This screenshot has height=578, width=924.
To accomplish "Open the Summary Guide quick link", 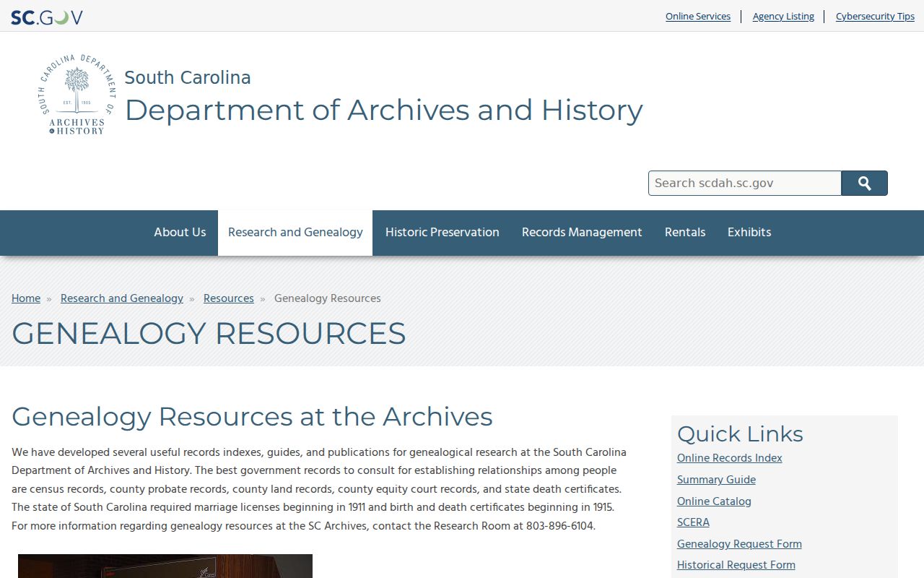I will (717, 480).
